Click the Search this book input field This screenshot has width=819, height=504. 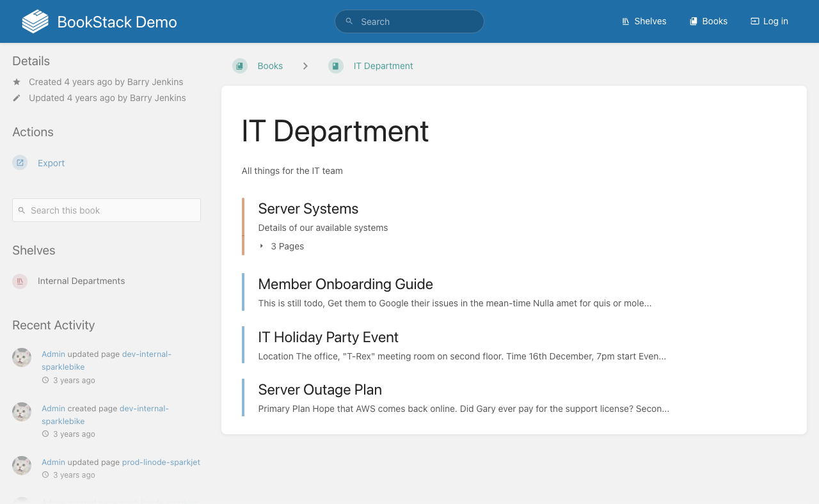[106, 210]
